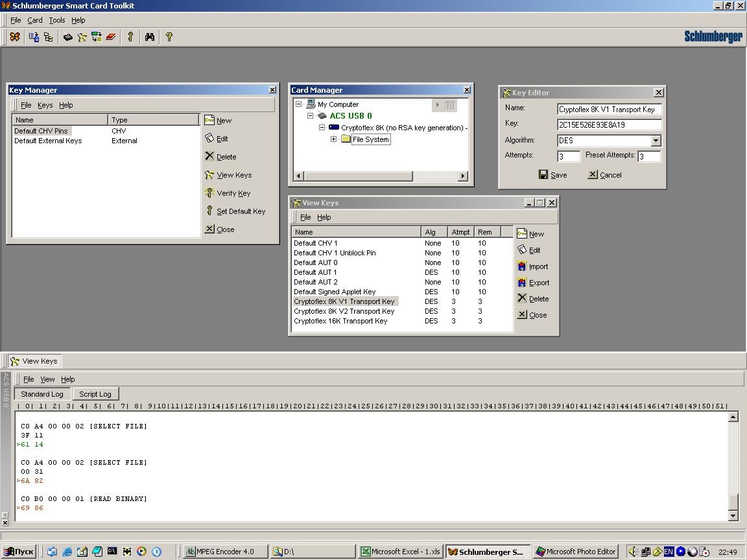Viewport: 747px width, 560px height.
Task: Click the keys toolbar icon
Action: (82, 37)
